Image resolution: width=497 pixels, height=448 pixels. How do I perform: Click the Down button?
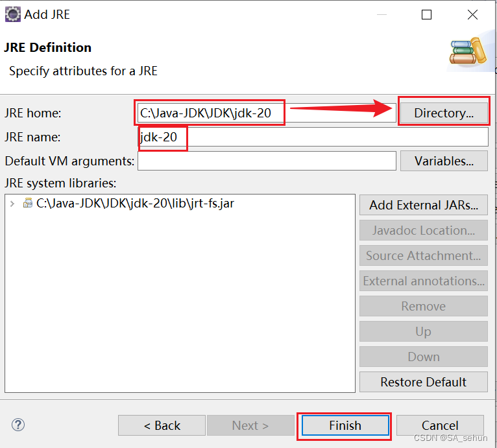(424, 357)
